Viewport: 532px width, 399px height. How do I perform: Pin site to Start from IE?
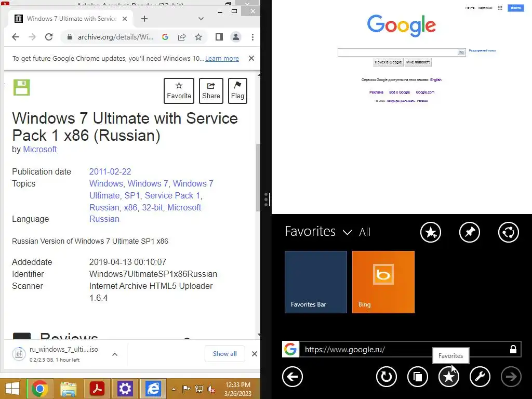470,232
